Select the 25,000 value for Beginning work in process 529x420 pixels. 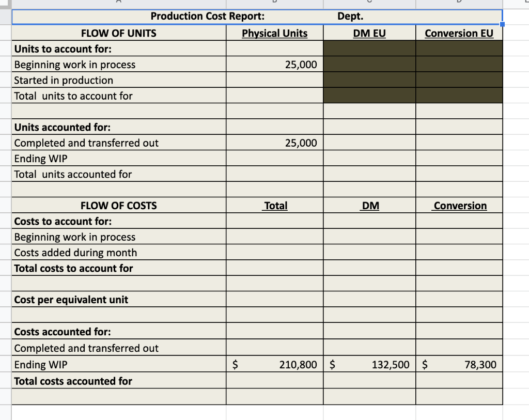point(275,65)
